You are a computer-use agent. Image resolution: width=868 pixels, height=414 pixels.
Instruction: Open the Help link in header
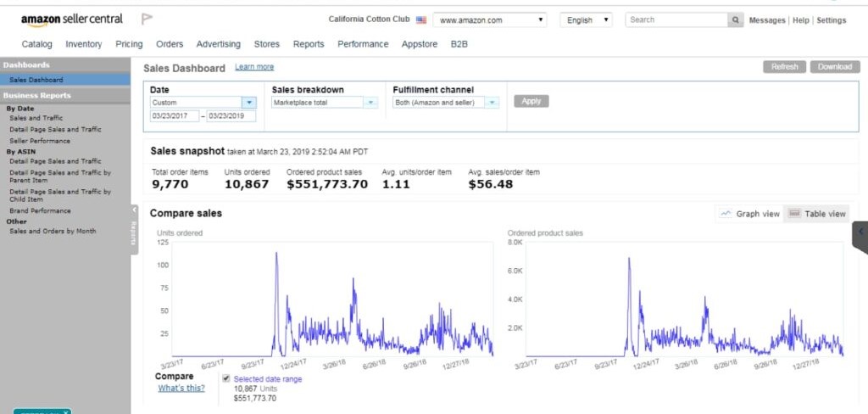point(800,20)
